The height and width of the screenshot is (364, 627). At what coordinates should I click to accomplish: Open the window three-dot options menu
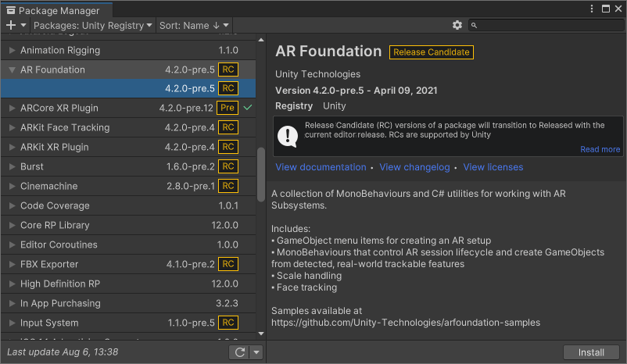pos(592,9)
